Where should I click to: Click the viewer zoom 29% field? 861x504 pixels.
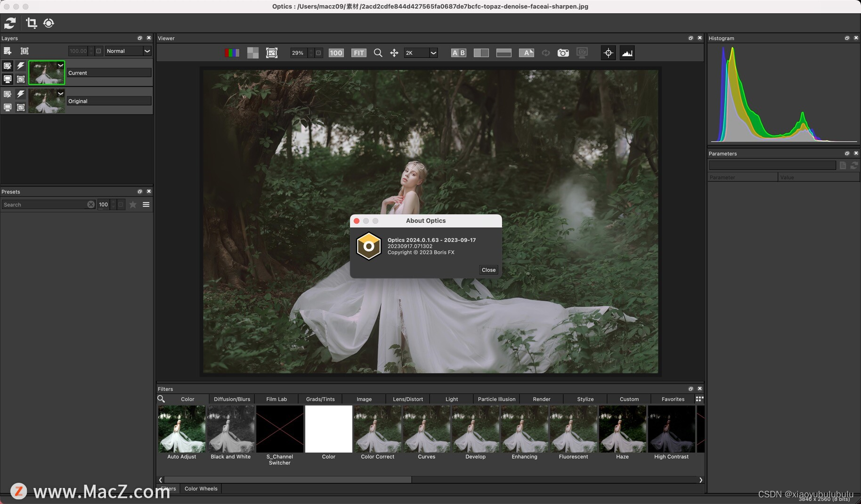299,53
